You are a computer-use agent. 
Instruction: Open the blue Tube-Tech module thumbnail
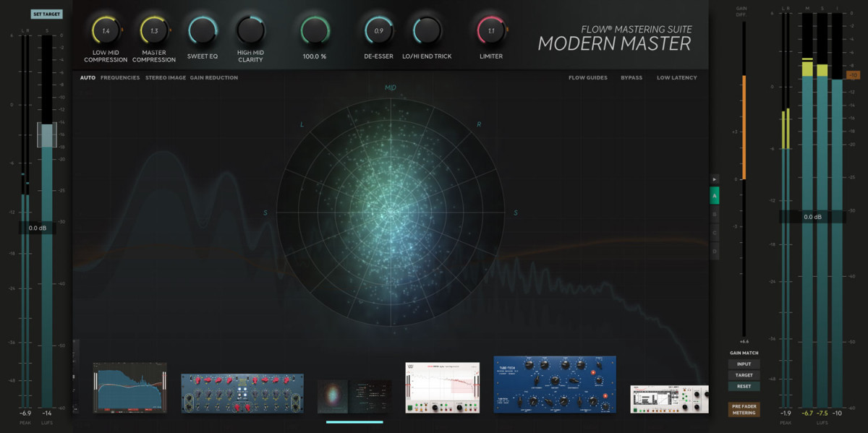[555, 384]
